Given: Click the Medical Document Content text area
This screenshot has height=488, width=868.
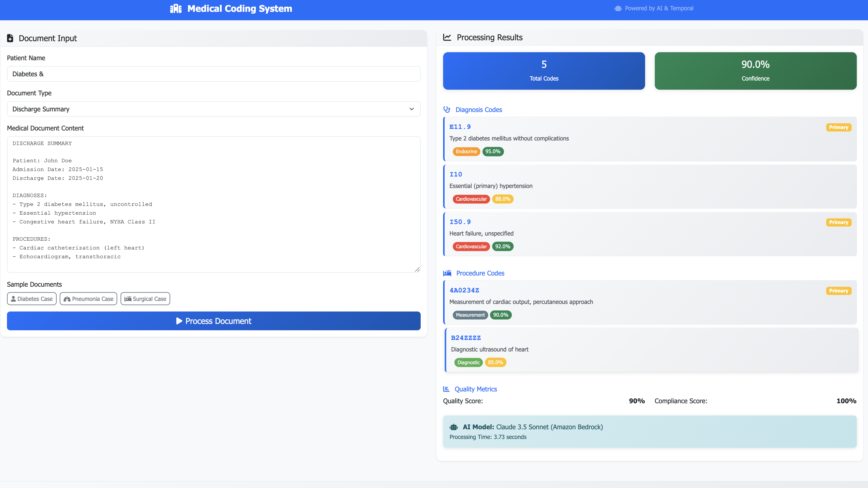Looking at the screenshot, I should point(213,204).
